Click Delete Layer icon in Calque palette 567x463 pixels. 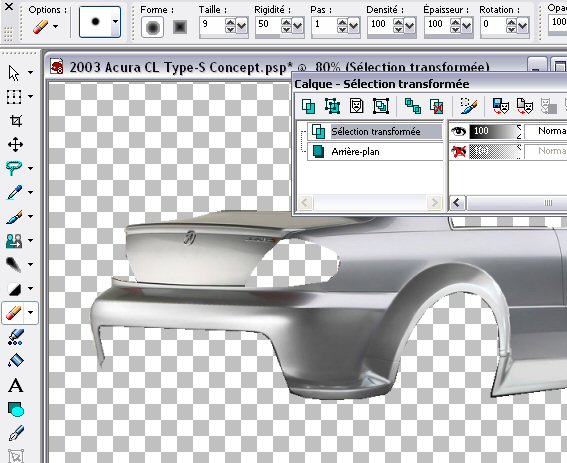(436, 106)
